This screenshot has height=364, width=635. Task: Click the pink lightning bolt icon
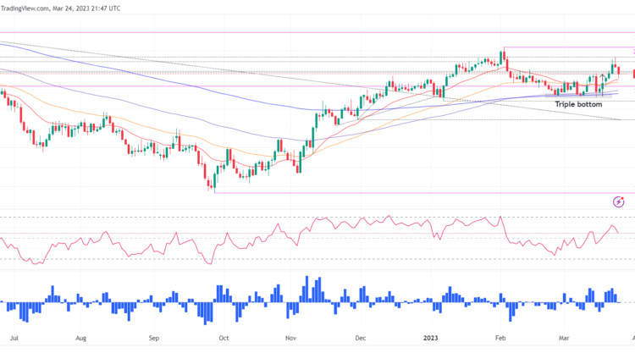[618, 201]
